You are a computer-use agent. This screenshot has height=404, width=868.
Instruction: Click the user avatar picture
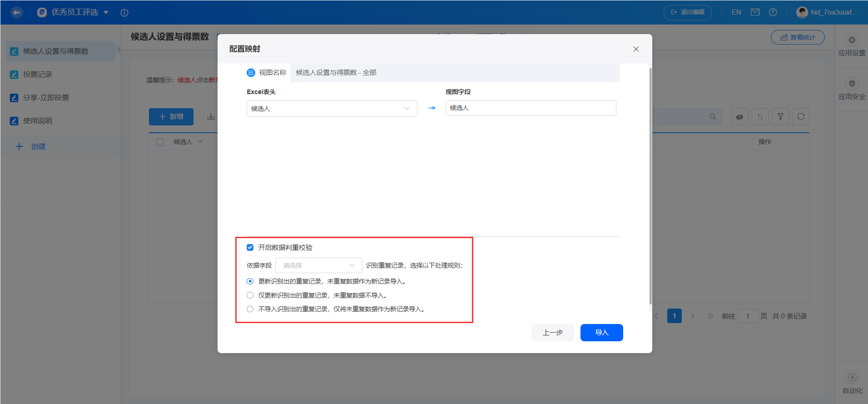[x=802, y=12]
